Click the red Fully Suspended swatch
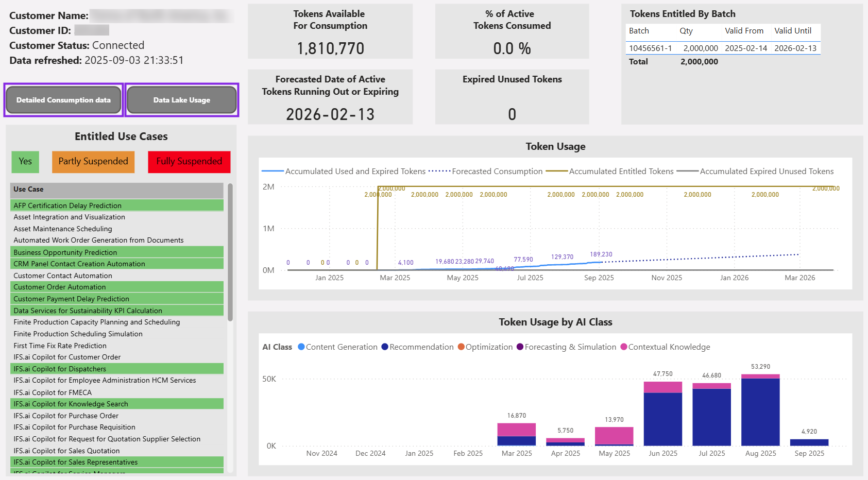Image resolution: width=868 pixels, height=480 pixels. pyautogui.click(x=189, y=162)
